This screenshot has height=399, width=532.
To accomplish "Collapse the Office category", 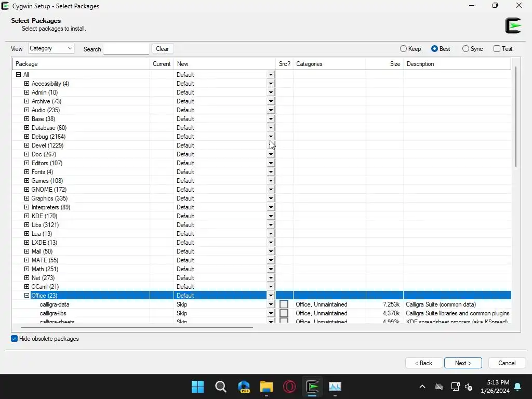I will [27, 296].
